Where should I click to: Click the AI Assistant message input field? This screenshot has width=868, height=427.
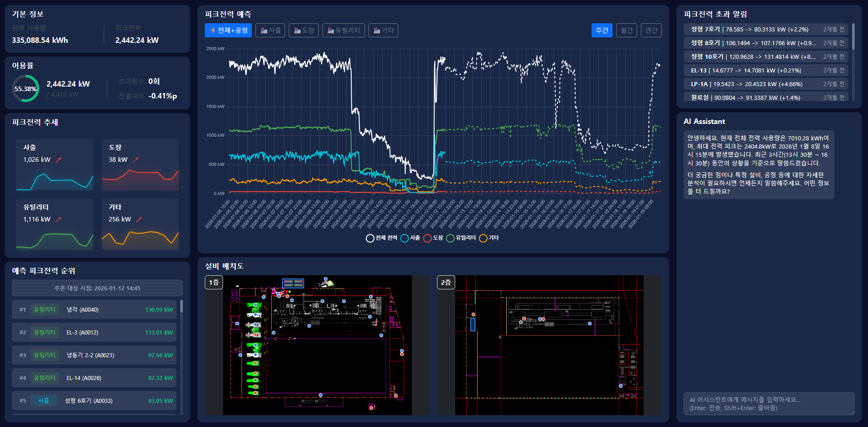[769, 404]
